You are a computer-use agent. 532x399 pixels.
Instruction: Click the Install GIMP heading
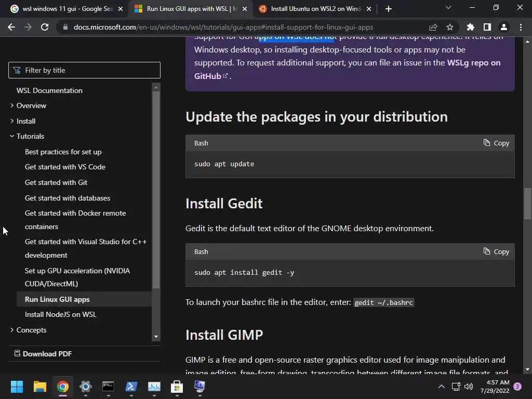[x=224, y=335]
